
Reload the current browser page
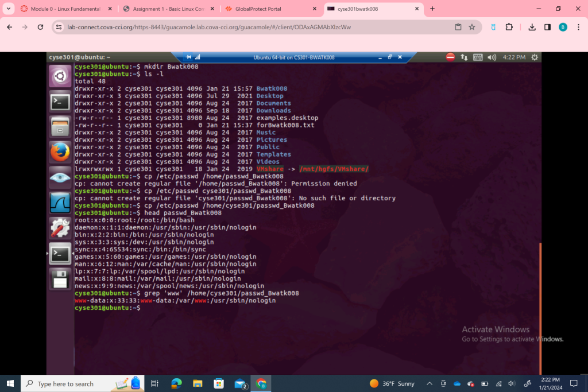click(40, 27)
